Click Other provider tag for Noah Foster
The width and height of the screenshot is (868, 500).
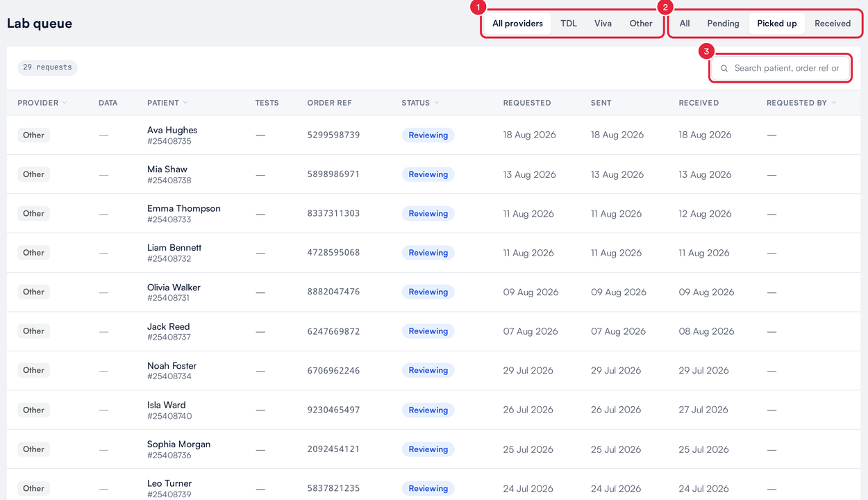33,370
